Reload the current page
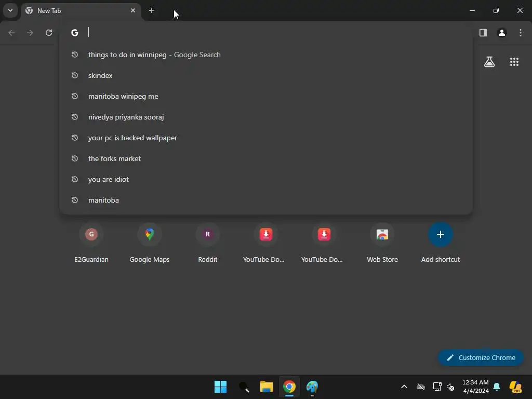 (x=49, y=33)
